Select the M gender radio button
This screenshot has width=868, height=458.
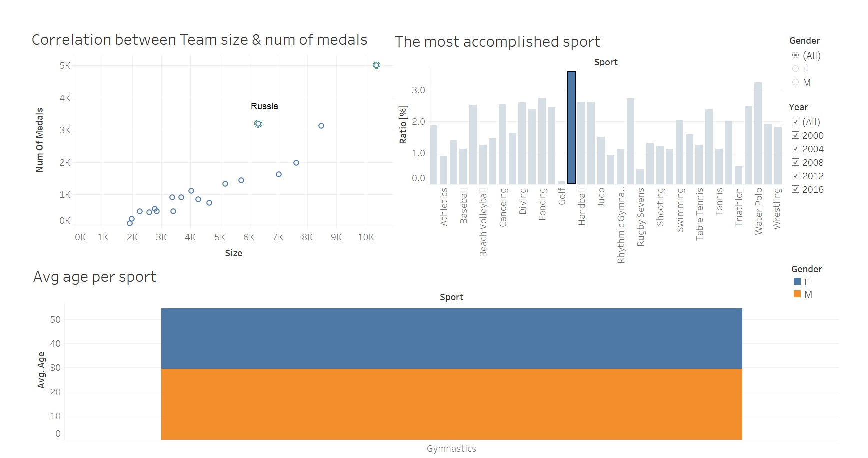795,82
